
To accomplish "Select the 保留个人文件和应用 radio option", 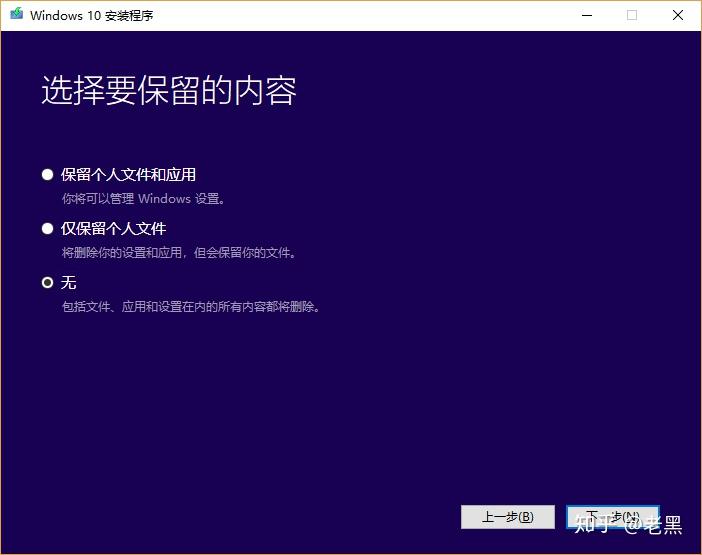I will 47,175.
